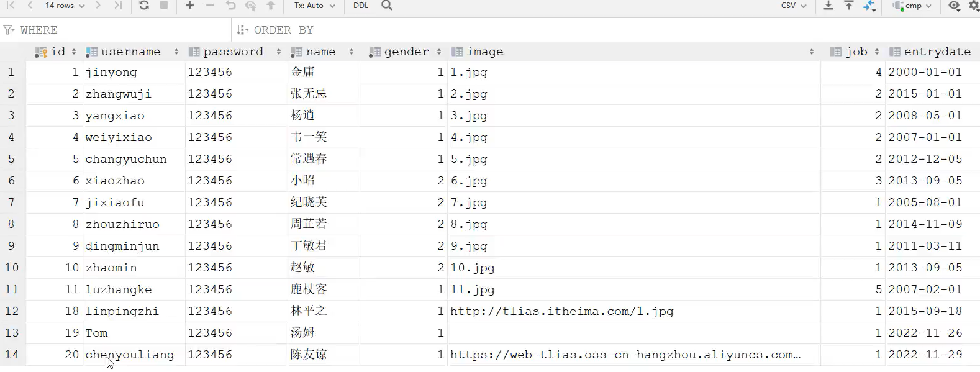Add a new row with plus icon
The width and height of the screenshot is (980, 372).
point(190,6)
